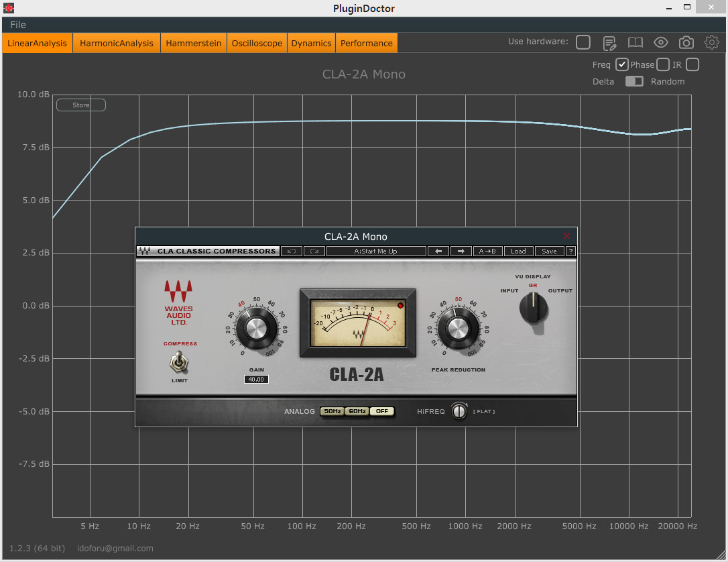Click the PluginDoctor app icon in title bar
Viewport: 728px width, 562px height.
coord(8,8)
